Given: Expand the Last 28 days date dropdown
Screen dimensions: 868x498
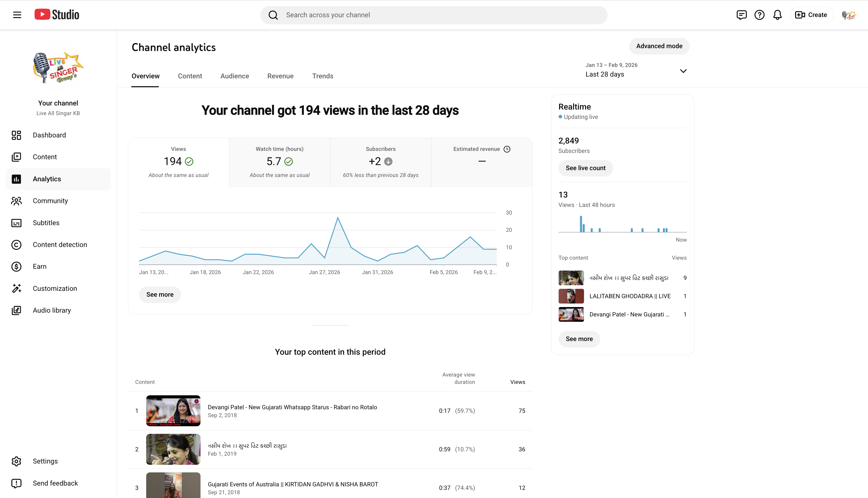Looking at the screenshot, I should [636, 70].
